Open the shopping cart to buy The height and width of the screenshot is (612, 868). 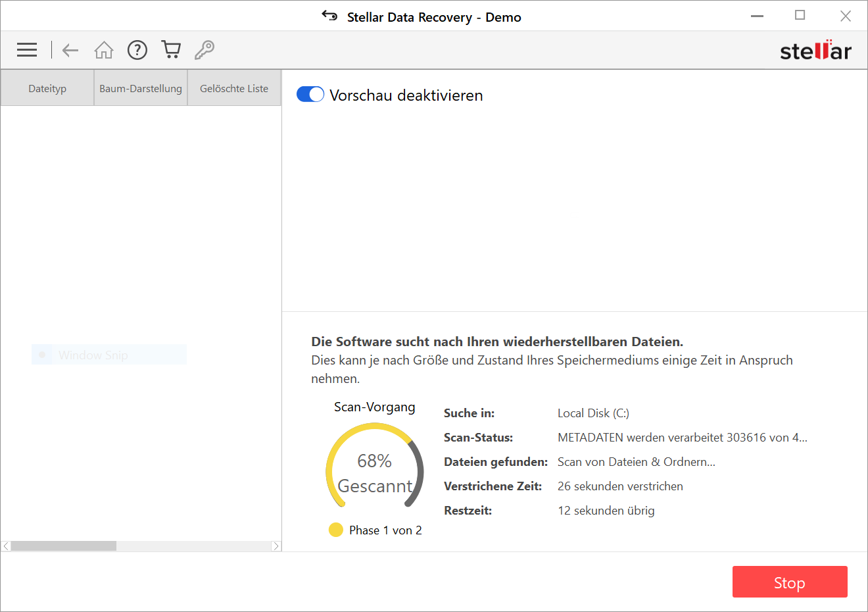pos(171,50)
